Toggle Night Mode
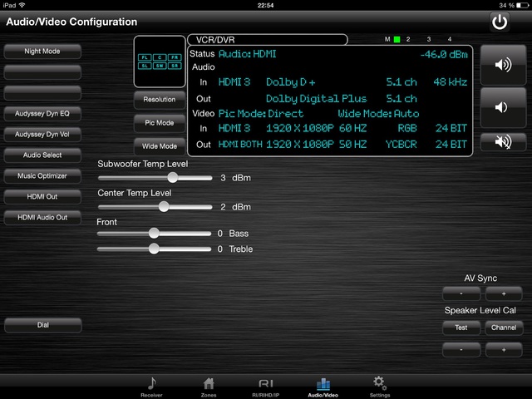 [42, 52]
